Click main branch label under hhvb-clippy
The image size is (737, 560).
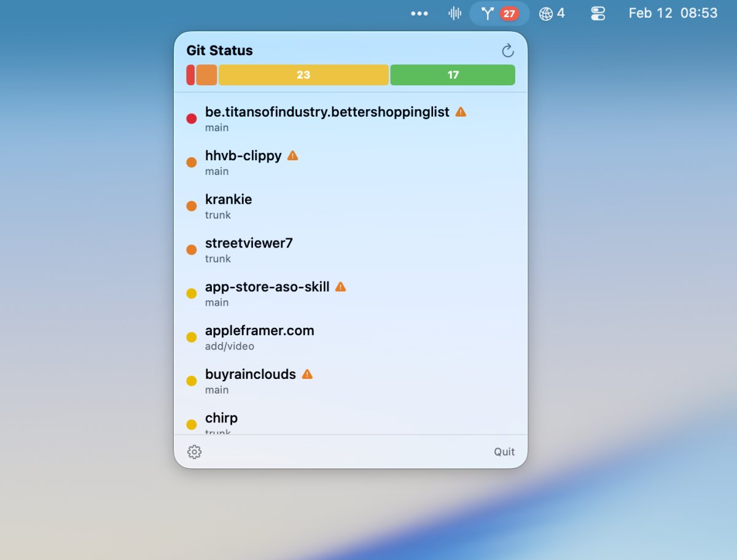pos(217,171)
